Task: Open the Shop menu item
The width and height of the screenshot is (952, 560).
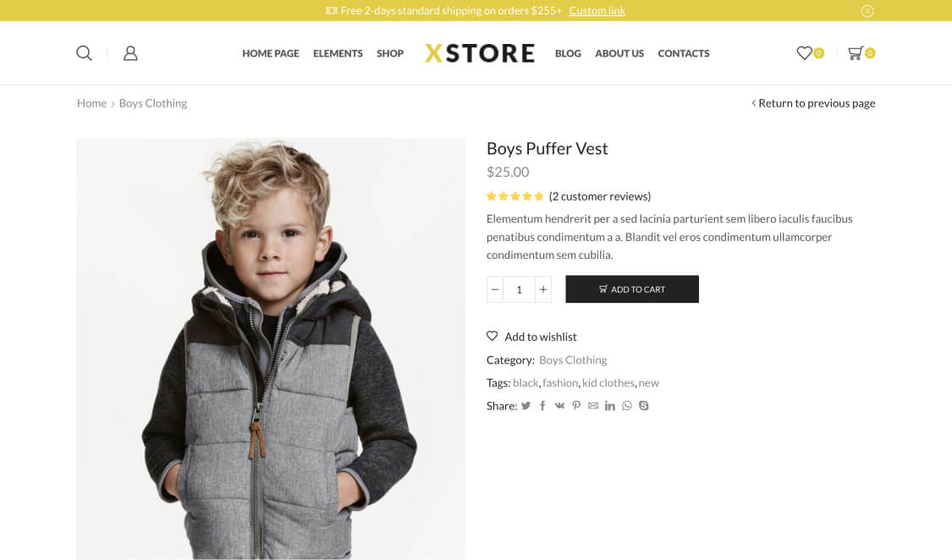Action: (390, 53)
